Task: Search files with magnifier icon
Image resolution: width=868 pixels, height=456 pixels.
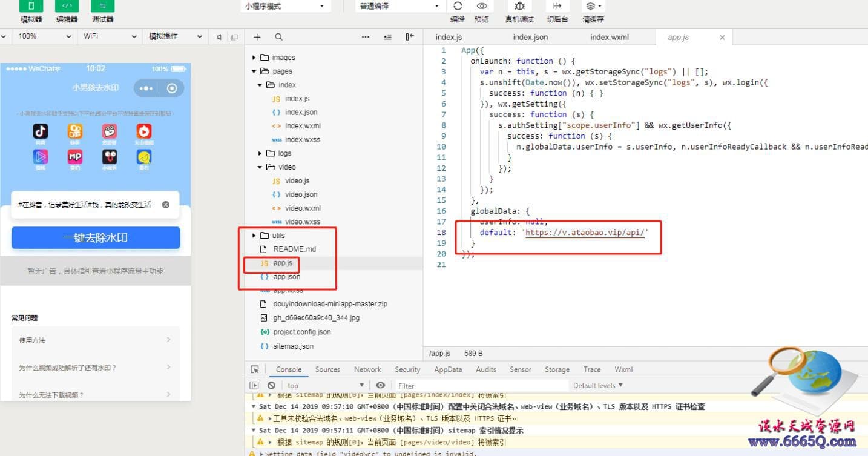Action: [278, 37]
